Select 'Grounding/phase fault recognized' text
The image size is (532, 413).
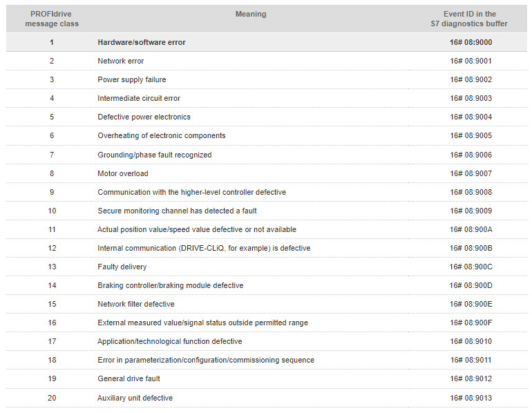pyautogui.click(x=155, y=155)
